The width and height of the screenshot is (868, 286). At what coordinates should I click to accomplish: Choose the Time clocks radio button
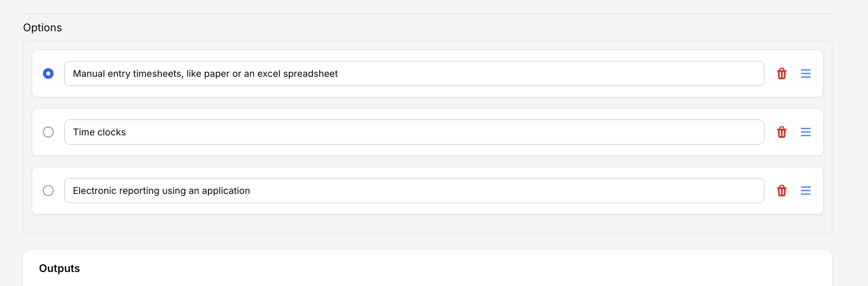point(48,132)
